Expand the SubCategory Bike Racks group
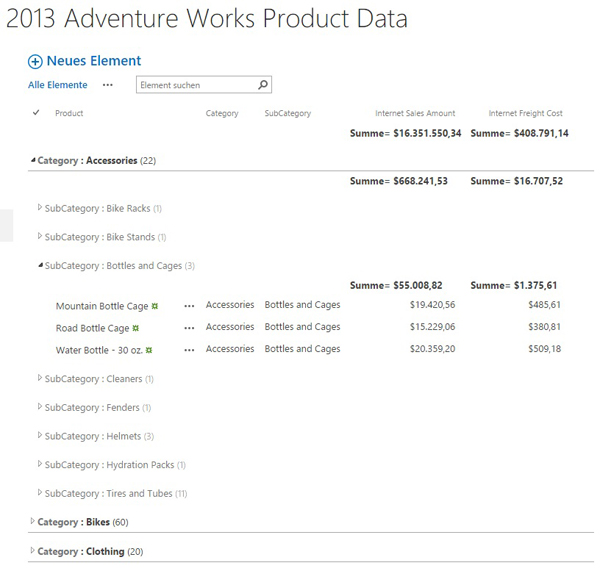 click(x=40, y=208)
